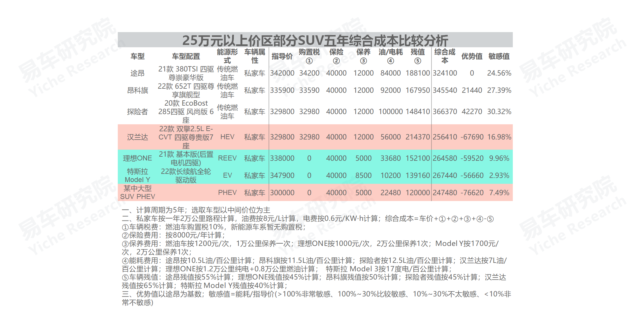Viewport: 644px width, 311px height.
Task: Select purchase tax value "33590"
Action: [309, 90]
